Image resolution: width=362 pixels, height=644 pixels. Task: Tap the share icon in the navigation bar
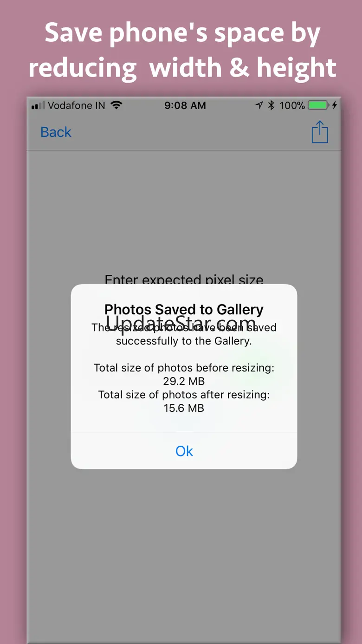(x=319, y=132)
